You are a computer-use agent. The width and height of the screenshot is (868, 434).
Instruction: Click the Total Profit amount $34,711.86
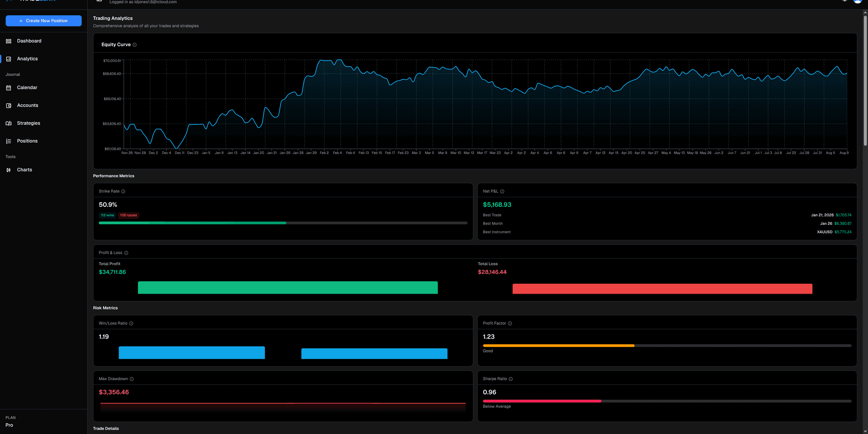click(x=113, y=272)
